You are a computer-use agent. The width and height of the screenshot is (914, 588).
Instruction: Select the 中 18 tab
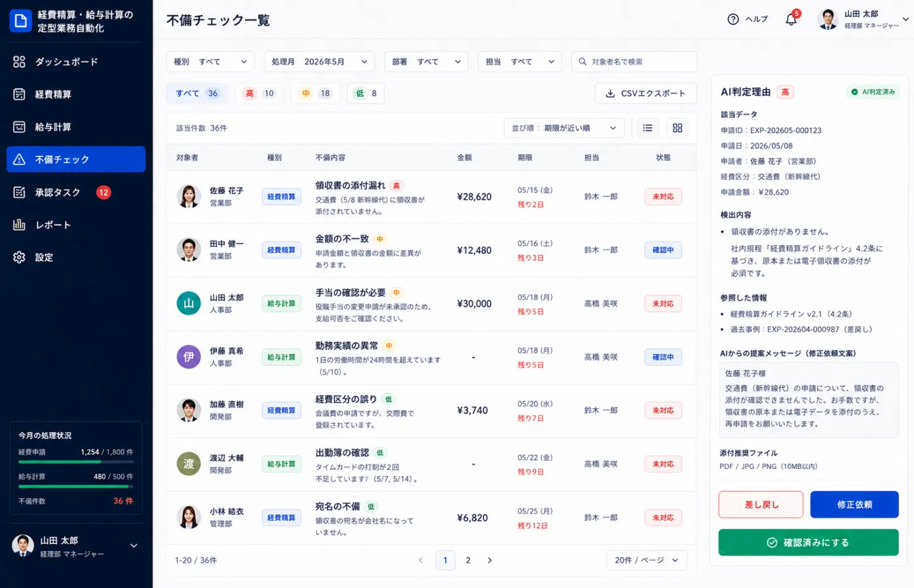coord(315,93)
